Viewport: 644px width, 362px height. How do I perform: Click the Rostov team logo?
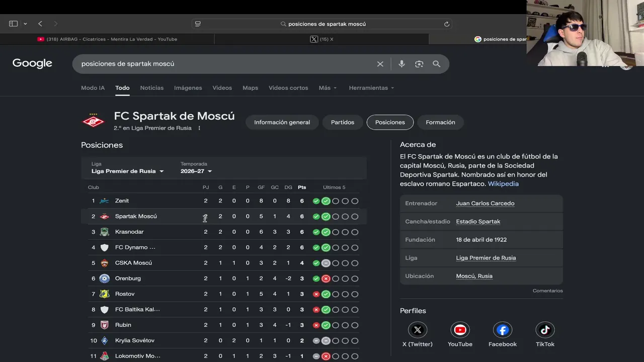(x=105, y=294)
